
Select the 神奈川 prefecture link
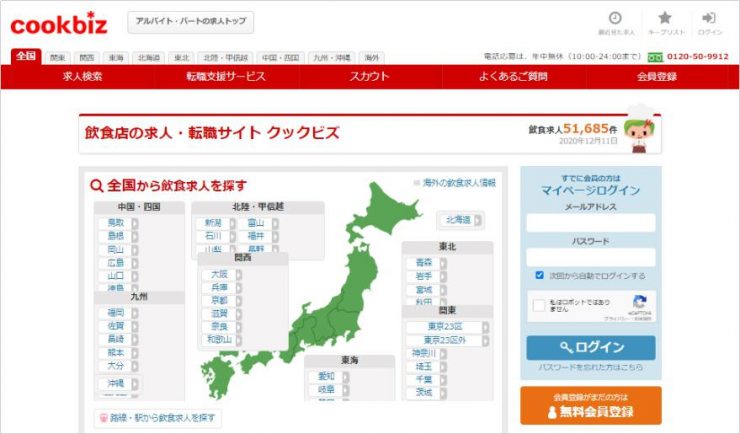click(423, 353)
